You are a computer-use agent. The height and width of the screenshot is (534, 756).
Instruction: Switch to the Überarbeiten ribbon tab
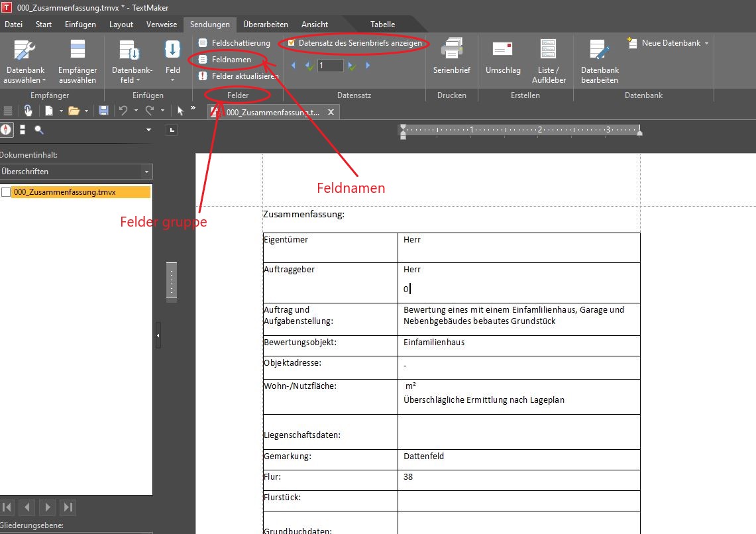[x=266, y=24]
